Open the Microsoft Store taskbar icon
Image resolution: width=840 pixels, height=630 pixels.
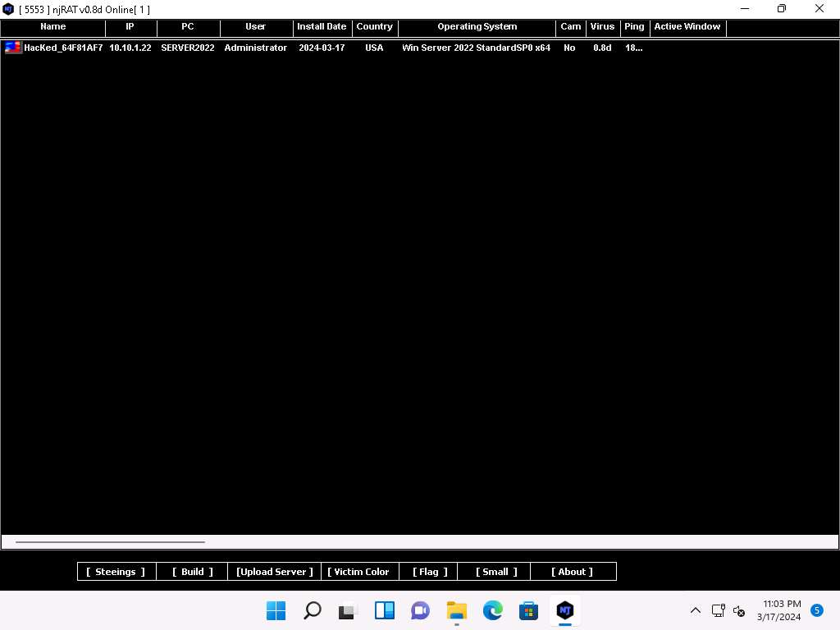528,610
